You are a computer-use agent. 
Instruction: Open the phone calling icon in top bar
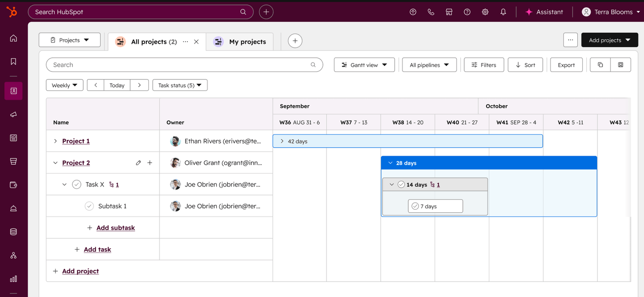tap(431, 12)
